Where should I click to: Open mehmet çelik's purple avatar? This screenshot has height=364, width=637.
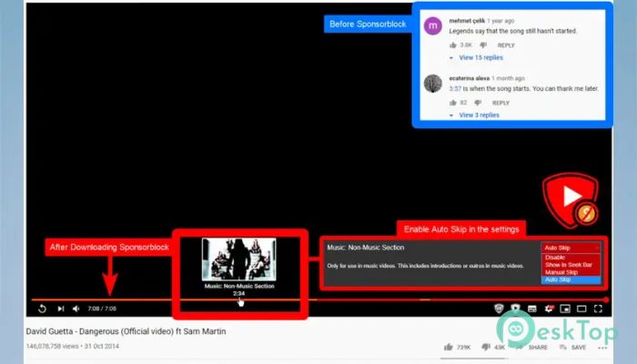[433, 26]
